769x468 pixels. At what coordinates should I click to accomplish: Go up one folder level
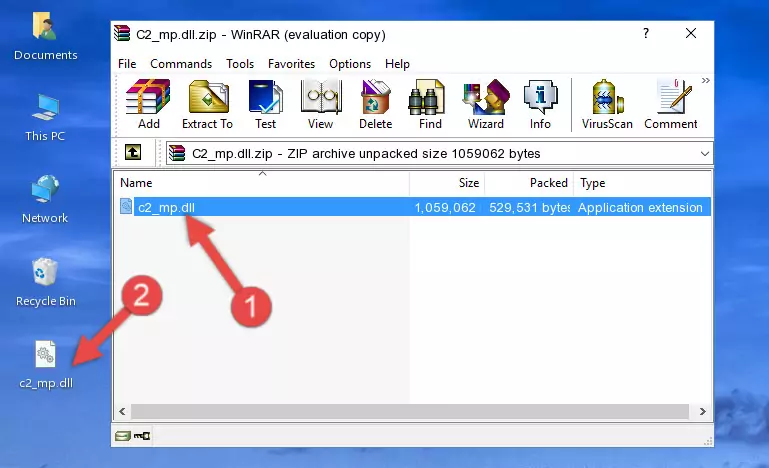[x=133, y=153]
